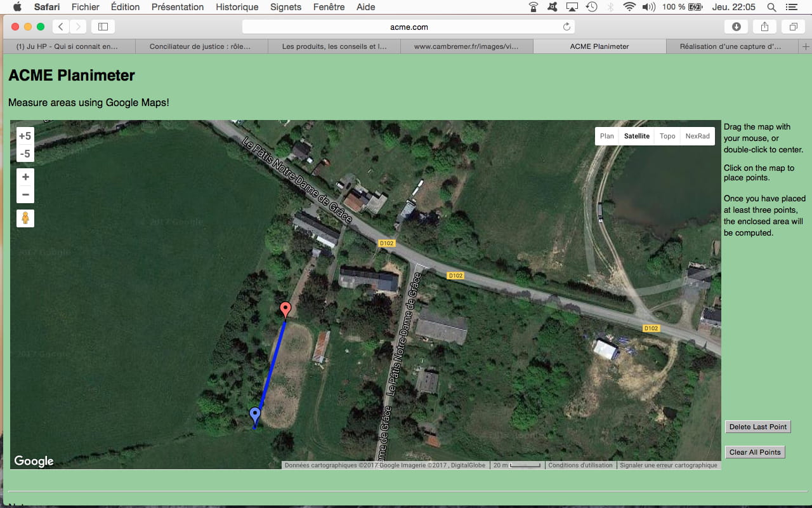Image resolution: width=812 pixels, height=508 pixels.
Task: Reload the page using the refresh icon
Action: [566, 27]
